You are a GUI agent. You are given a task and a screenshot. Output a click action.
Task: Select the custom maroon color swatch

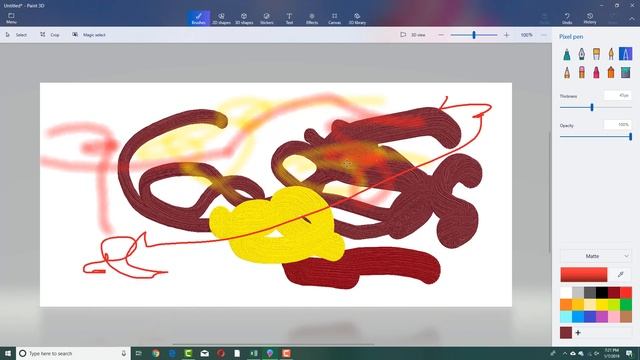(566, 333)
